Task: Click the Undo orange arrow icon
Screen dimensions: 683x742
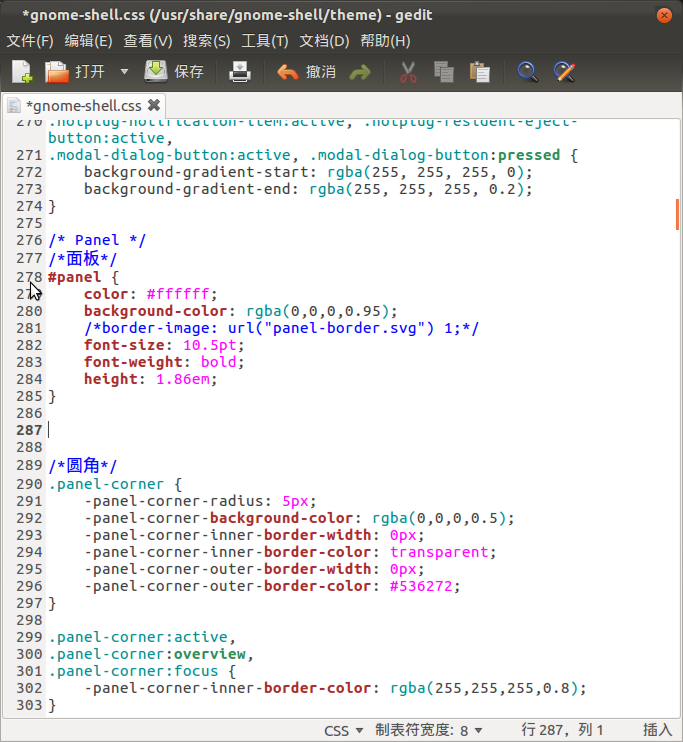Action: [x=287, y=72]
